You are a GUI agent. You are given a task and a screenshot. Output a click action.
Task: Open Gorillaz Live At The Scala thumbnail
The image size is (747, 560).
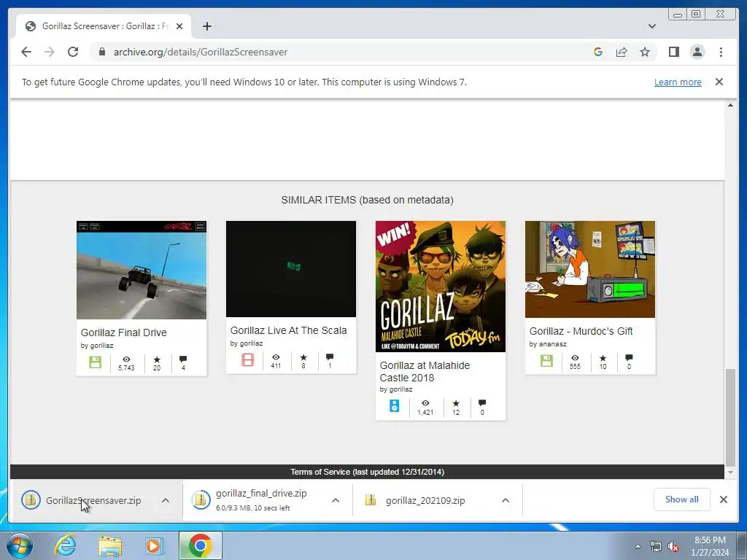click(x=291, y=269)
